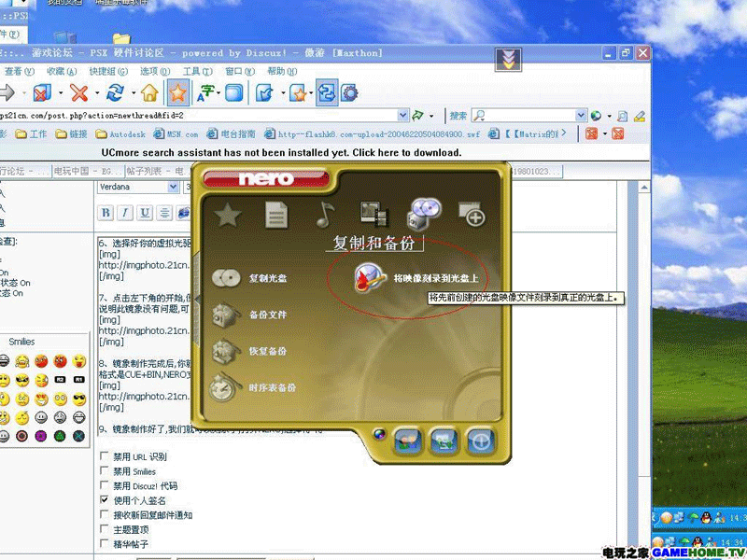Click the Forward arrow in Maxthon
This screenshot has width=747, height=560.
[x=7, y=92]
